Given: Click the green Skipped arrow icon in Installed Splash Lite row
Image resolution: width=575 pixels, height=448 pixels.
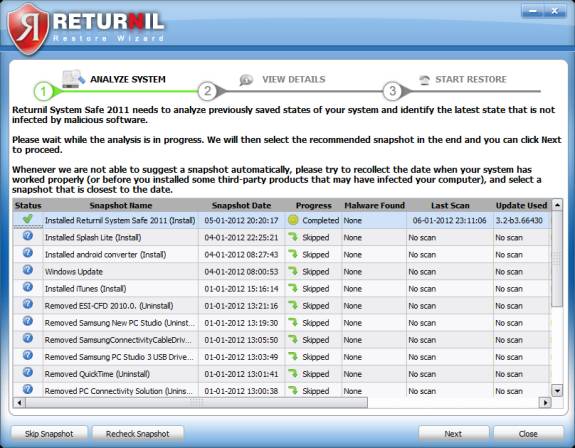Looking at the screenshot, I should click(293, 237).
